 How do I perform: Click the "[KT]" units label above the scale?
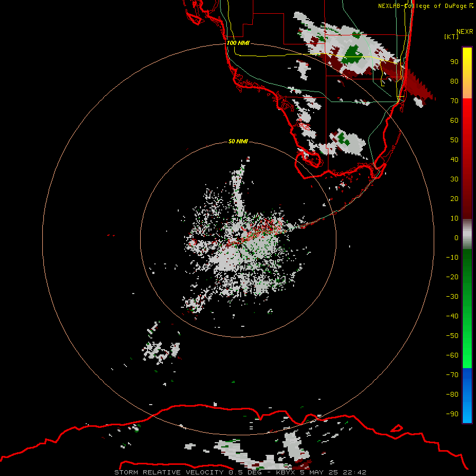[x=452, y=36]
